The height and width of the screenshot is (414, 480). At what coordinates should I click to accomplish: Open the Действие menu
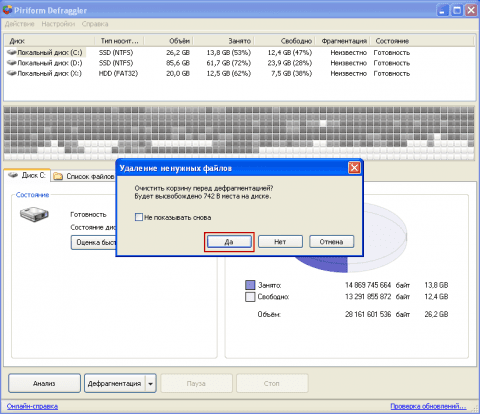[20, 24]
